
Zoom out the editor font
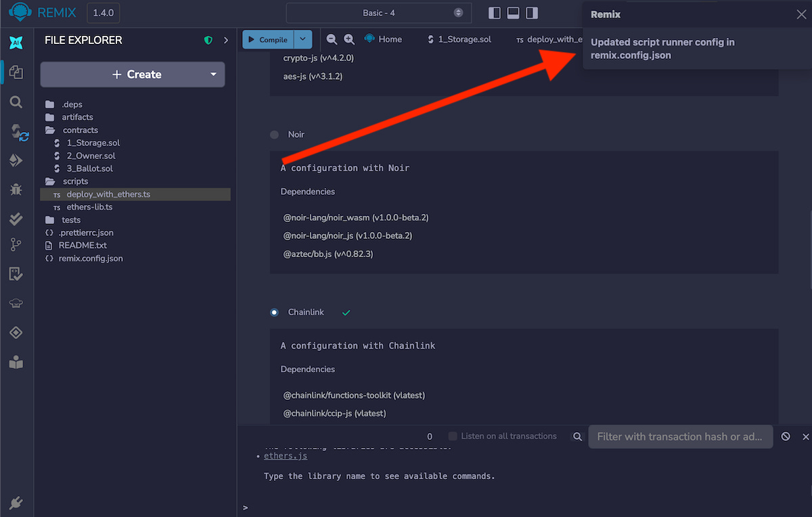332,39
